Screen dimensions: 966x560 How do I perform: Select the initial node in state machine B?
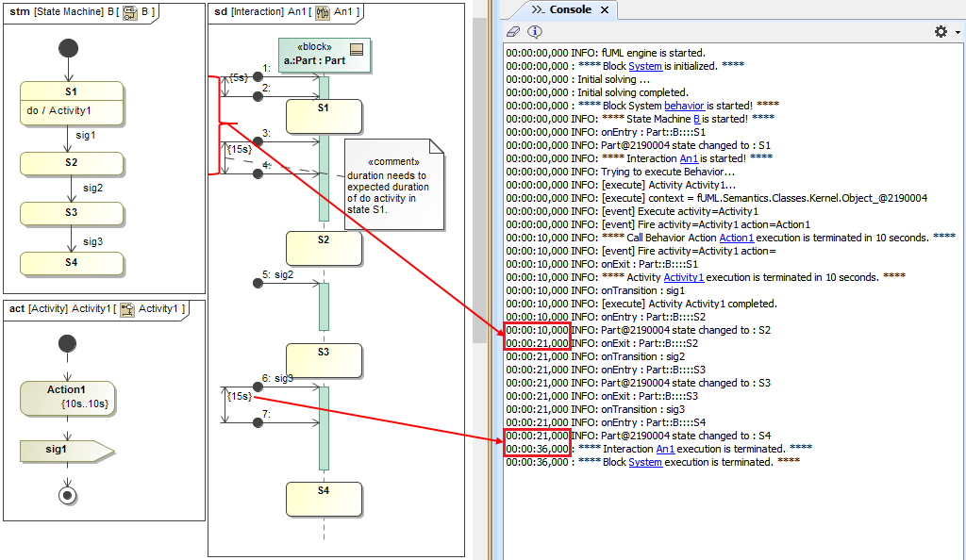pyautogui.click(x=68, y=47)
